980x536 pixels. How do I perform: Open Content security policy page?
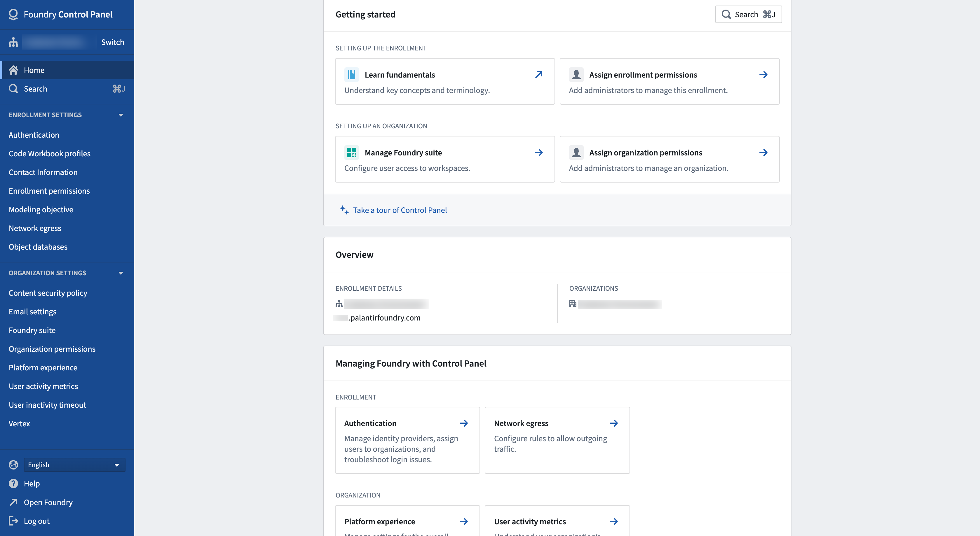click(48, 293)
